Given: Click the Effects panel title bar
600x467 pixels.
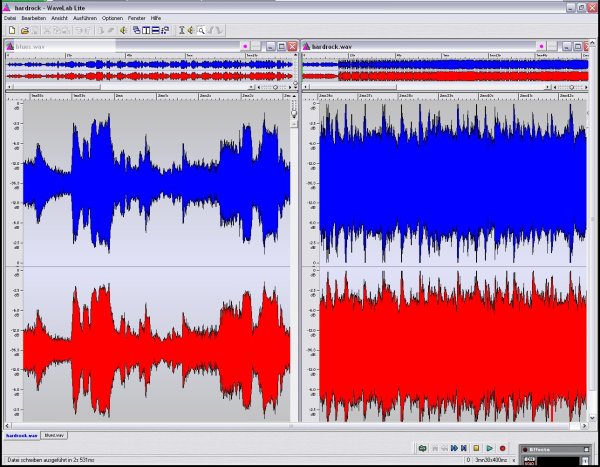Looking at the screenshot, I should [540, 450].
